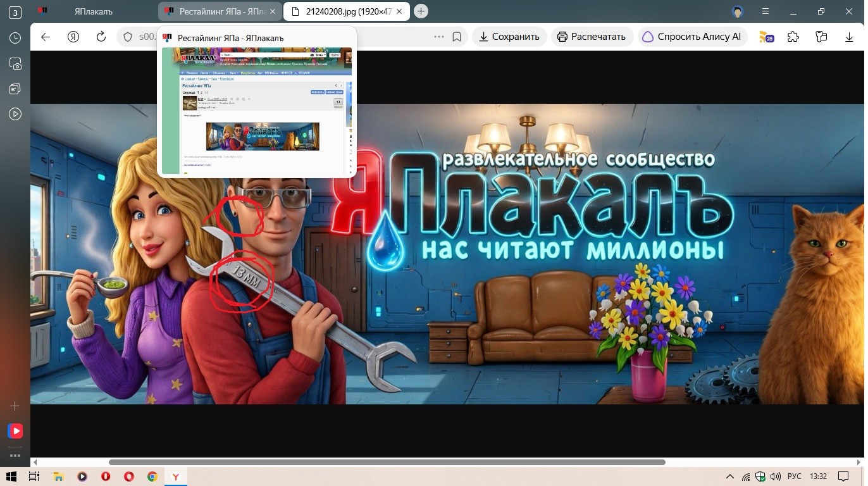Click the Распечатать button
The image size is (868, 486).
592,37
